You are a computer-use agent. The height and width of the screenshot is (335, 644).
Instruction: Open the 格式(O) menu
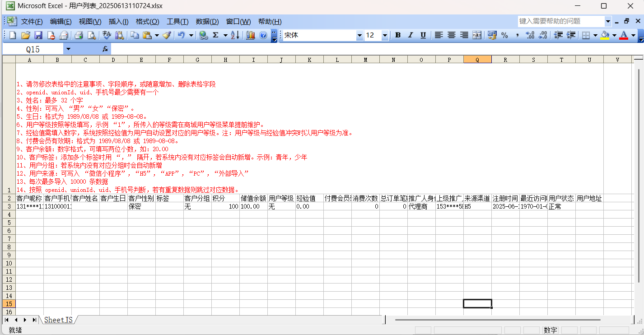tap(147, 21)
